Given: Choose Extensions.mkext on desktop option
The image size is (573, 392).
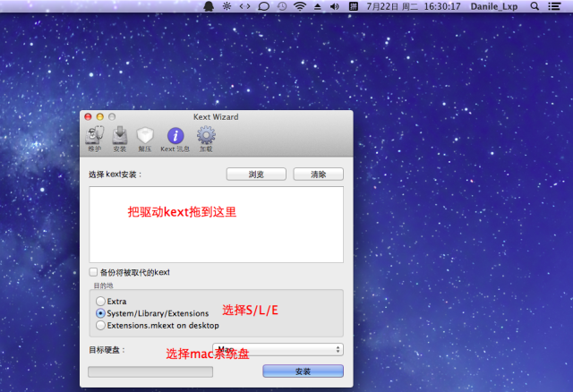Looking at the screenshot, I should tap(100, 326).
